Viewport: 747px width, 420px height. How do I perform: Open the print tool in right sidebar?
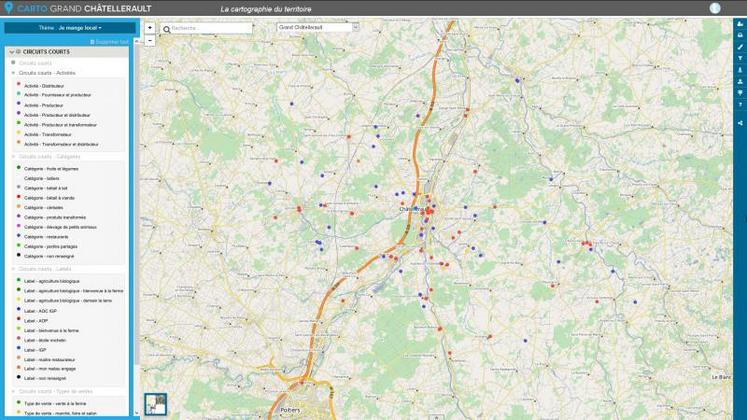pos(740,35)
